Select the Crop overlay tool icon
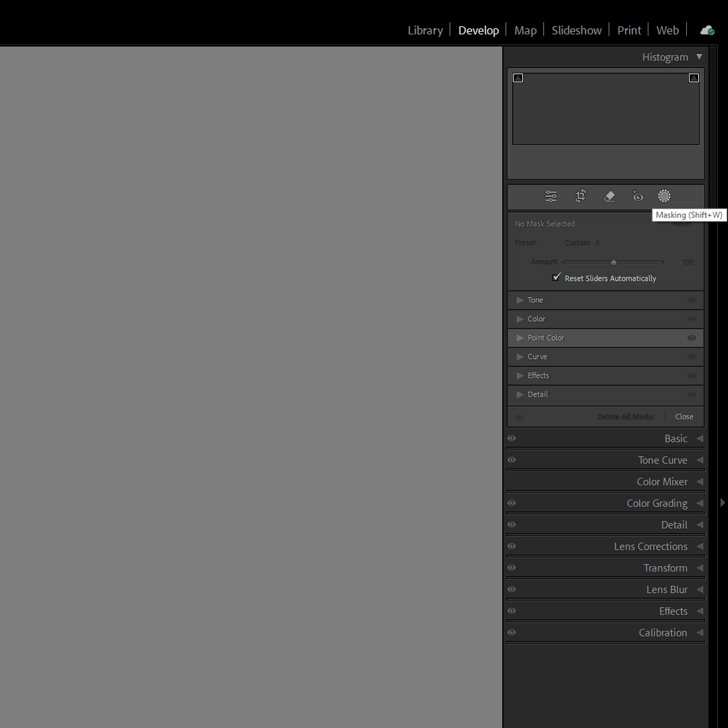The image size is (728, 728). click(580, 196)
